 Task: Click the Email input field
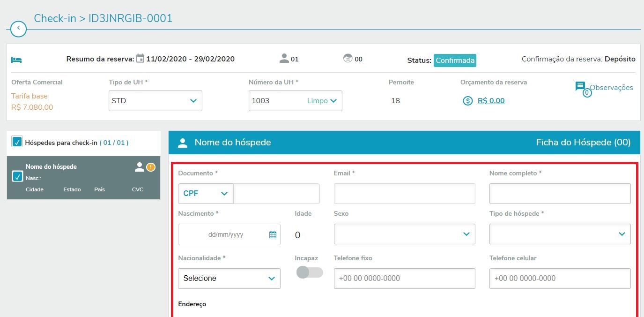pyautogui.click(x=404, y=194)
